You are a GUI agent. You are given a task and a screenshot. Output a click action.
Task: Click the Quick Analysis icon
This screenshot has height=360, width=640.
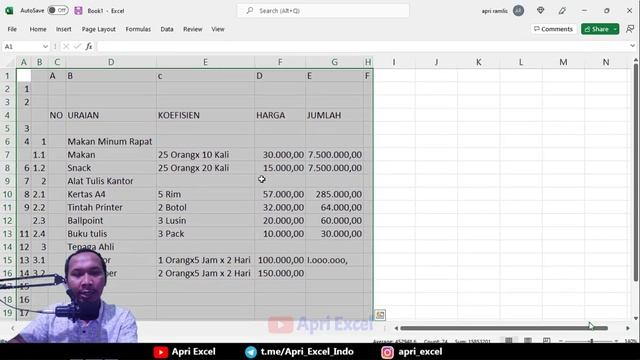click(380, 315)
